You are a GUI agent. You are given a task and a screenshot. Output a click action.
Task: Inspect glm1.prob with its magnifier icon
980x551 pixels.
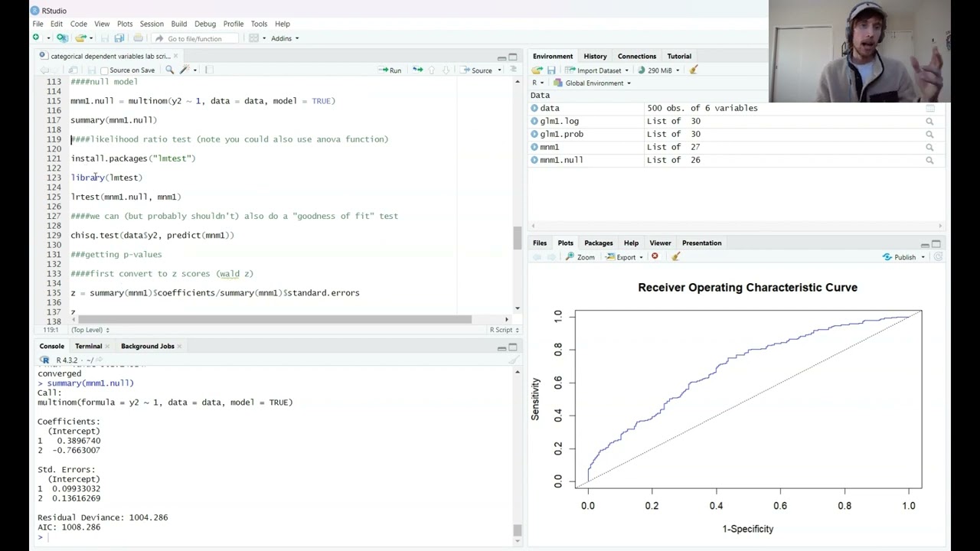(929, 134)
